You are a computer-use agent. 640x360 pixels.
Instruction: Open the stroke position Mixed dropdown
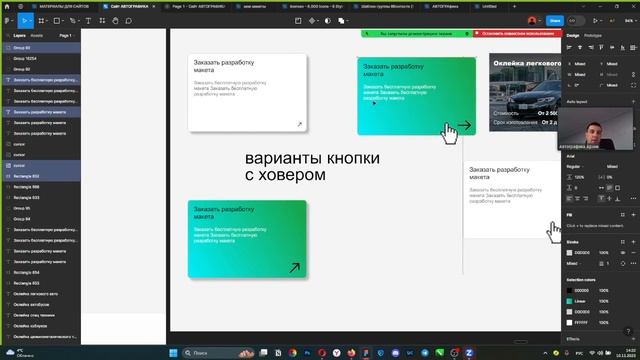coord(573,264)
